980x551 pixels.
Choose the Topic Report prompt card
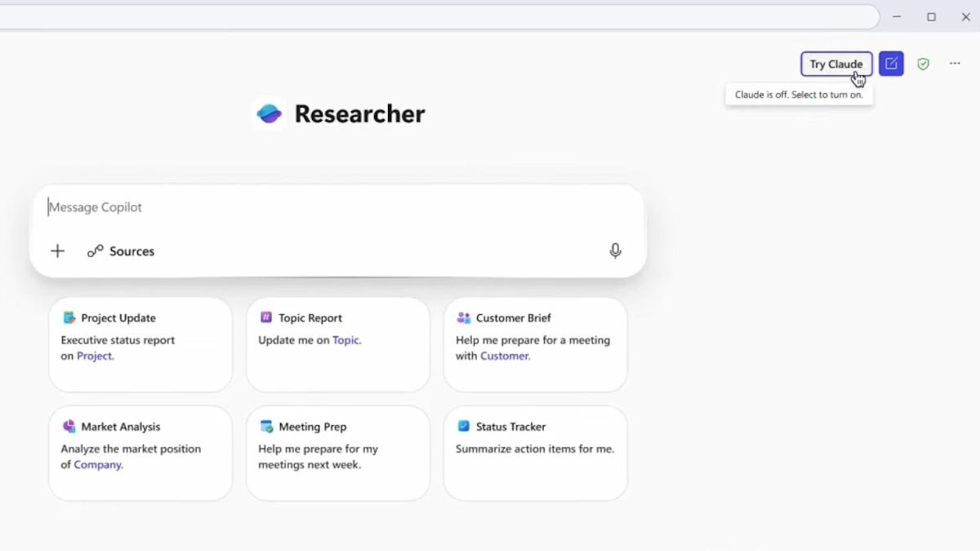[337, 344]
